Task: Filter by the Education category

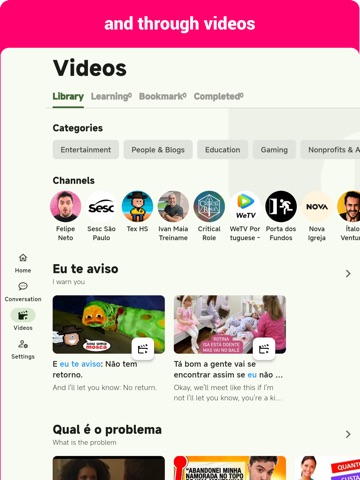Action: [222, 150]
